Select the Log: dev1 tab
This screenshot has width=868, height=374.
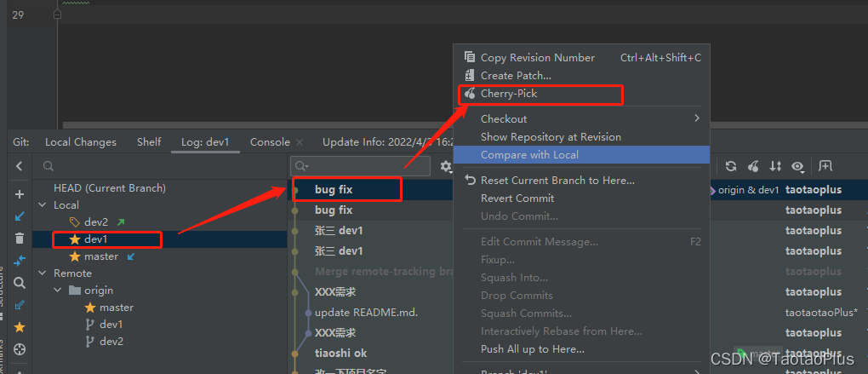coord(205,142)
